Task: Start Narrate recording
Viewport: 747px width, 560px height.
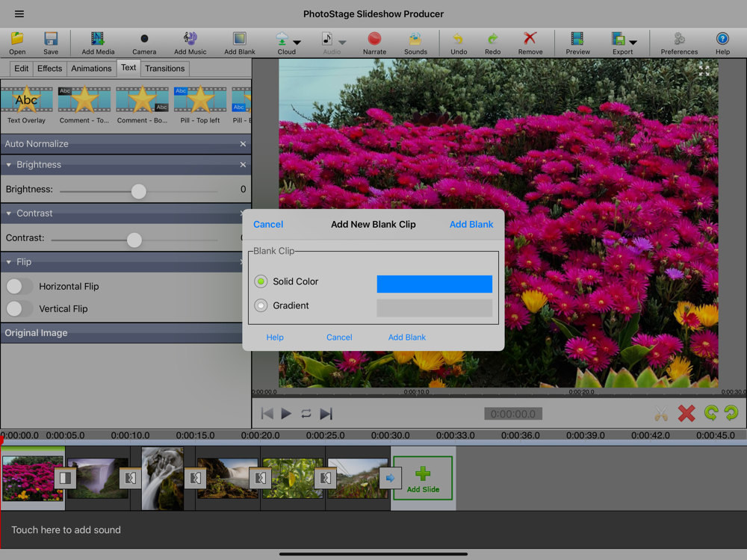Action: (374, 39)
